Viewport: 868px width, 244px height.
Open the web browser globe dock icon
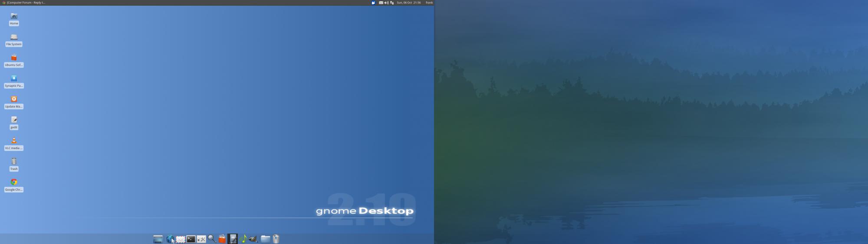(x=170, y=239)
